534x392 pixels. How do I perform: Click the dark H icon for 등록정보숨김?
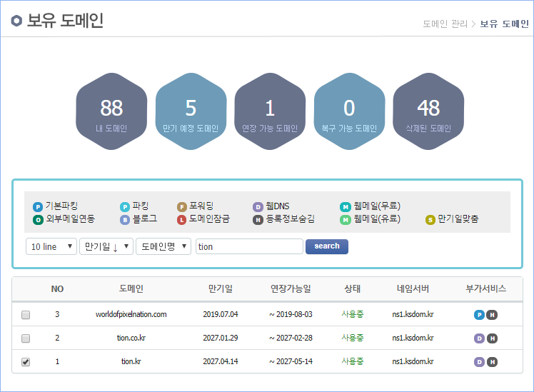pyautogui.click(x=258, y=220)
